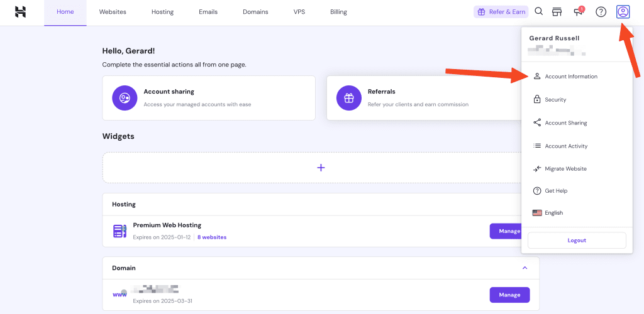The height and width of the screenshot is (314, 644).
Task: Click the Referrals gift icon
Action: tap(348, 98)
